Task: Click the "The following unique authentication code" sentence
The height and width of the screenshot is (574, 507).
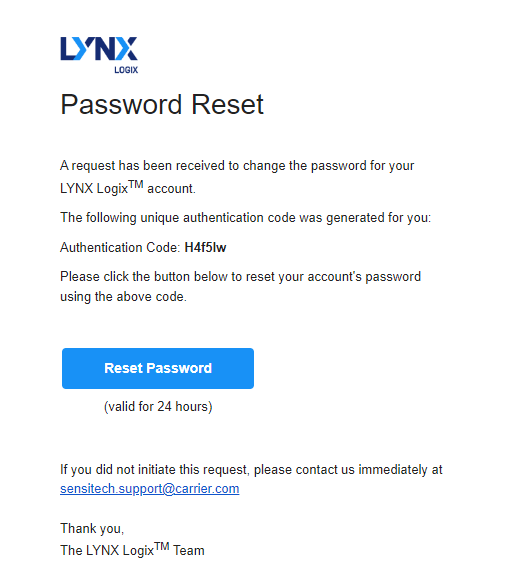Action: 246,218
